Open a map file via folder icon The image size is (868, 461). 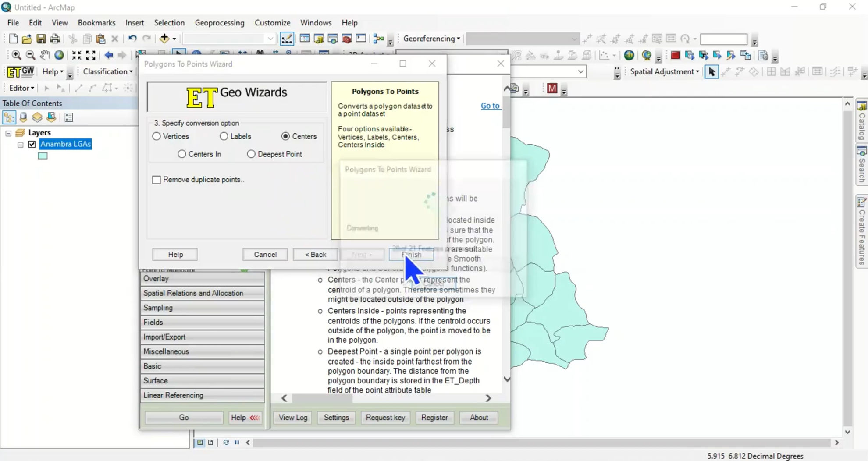(x=27, y=39)
